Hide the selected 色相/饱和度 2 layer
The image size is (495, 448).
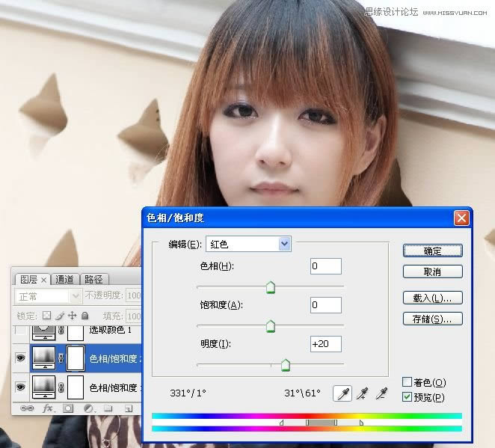click(19, 358)
